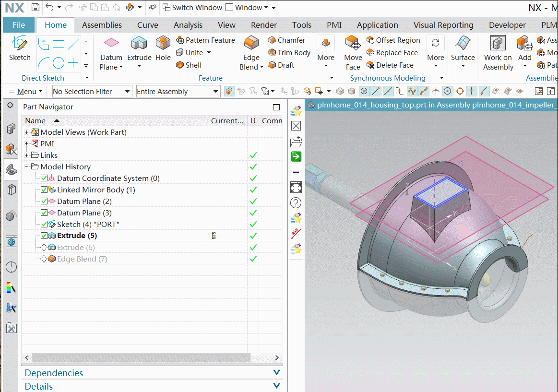
Task: Open the File tab
Action: pyautogui.click(x=19, y=25)
